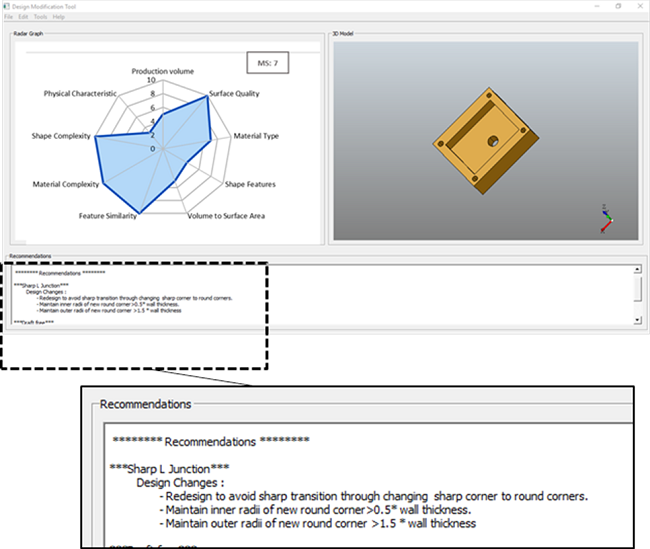This screenshot has width=650, height=549.
Task: Click the XYZ axis triad in 3D view
Action: tap(605, 219)
